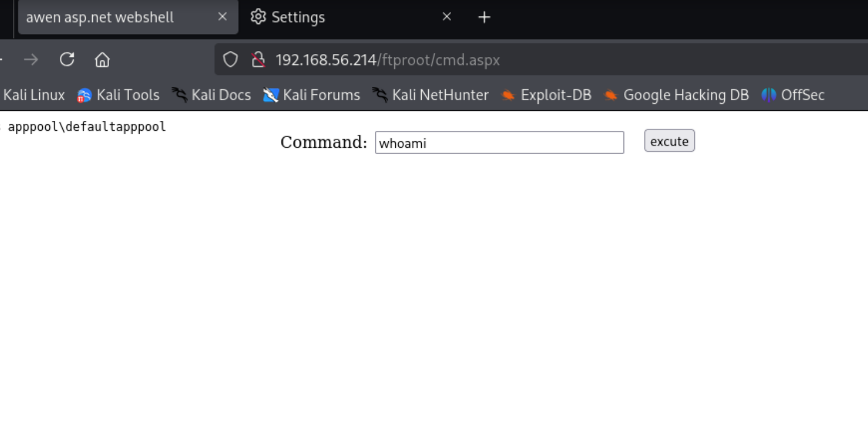
Task: Open the Kali Tools bookmark
Action: pos(119,94)
